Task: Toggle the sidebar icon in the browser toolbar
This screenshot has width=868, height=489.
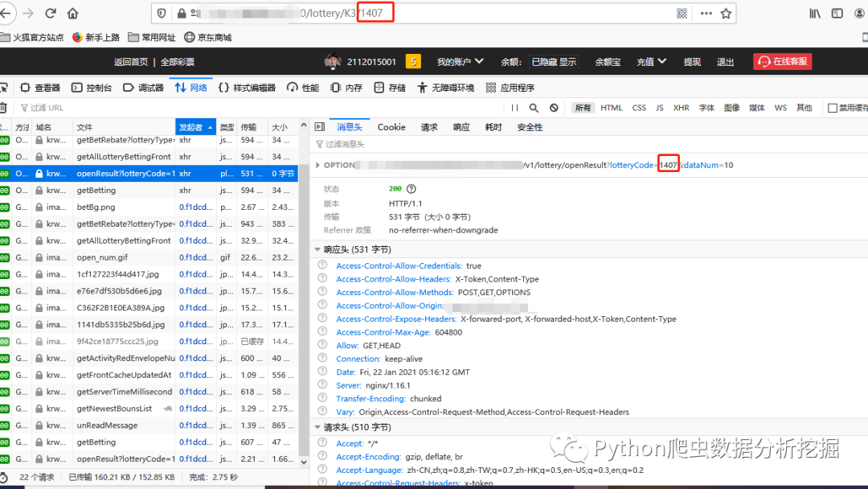Action: [837, 14]
